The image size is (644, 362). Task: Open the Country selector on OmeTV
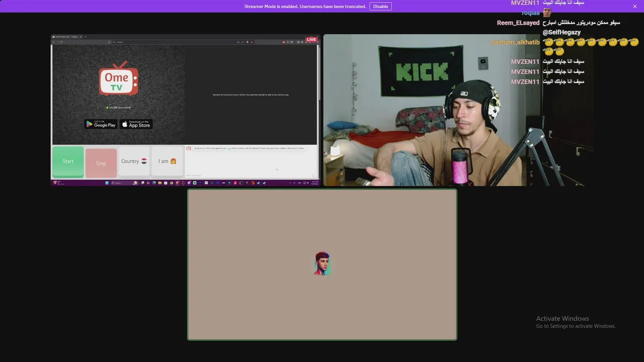pos(134,161)
